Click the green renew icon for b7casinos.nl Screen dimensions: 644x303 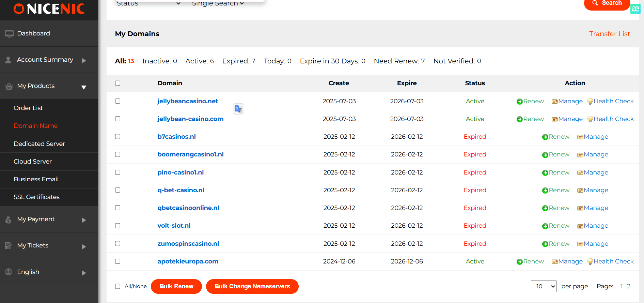[545, 137]
